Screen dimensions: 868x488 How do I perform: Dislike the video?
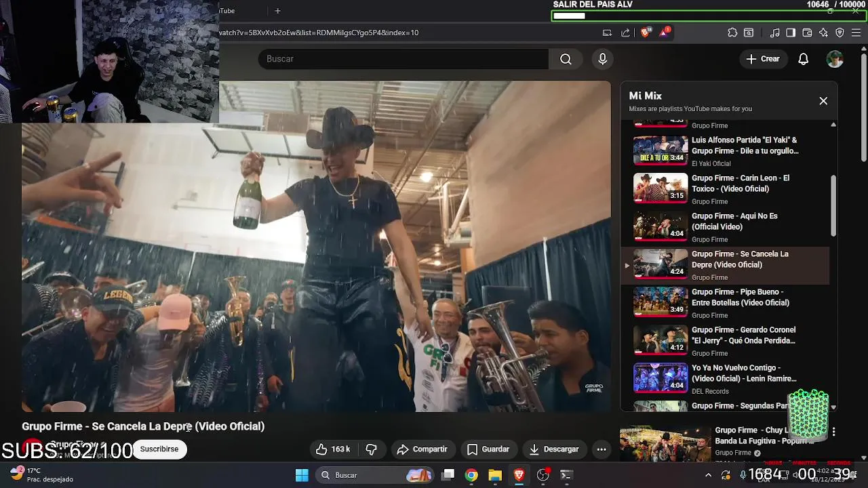pyautogui.click(x=371, y=449)
